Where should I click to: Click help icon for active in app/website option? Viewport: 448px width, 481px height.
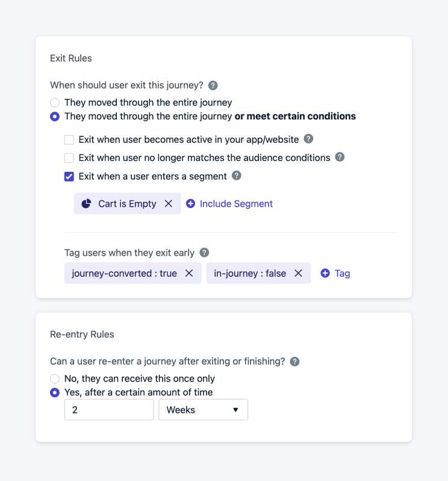[308, 139]
